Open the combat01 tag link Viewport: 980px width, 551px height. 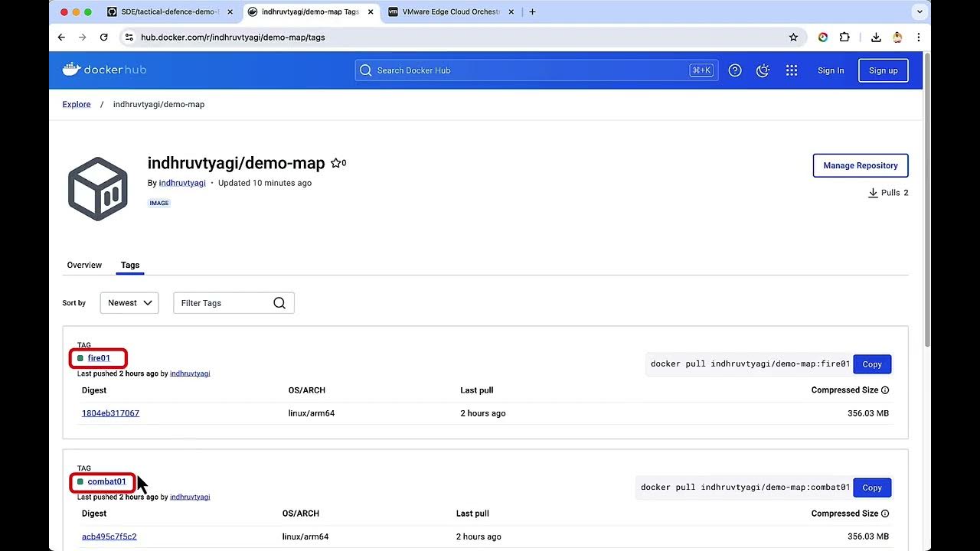(106, 481)
